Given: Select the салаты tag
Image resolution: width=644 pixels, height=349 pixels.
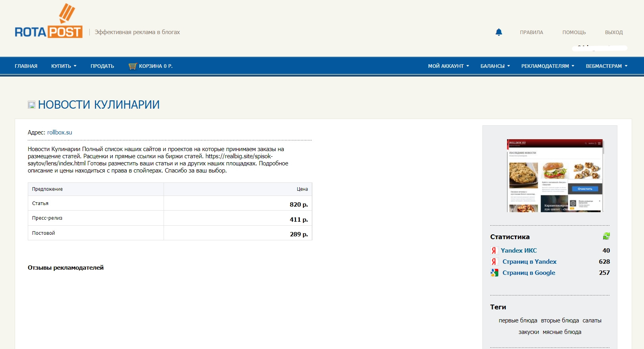Looking at the screenshot, I should 592,320.
